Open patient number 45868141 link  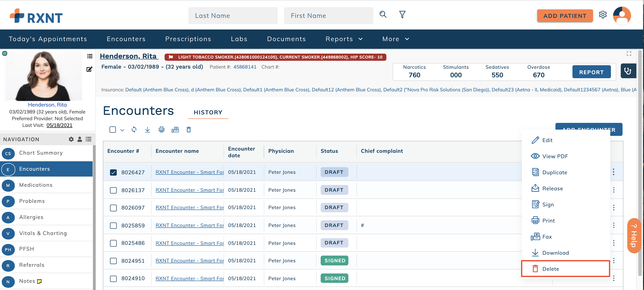pyautogui.click(x=245, y=67)
